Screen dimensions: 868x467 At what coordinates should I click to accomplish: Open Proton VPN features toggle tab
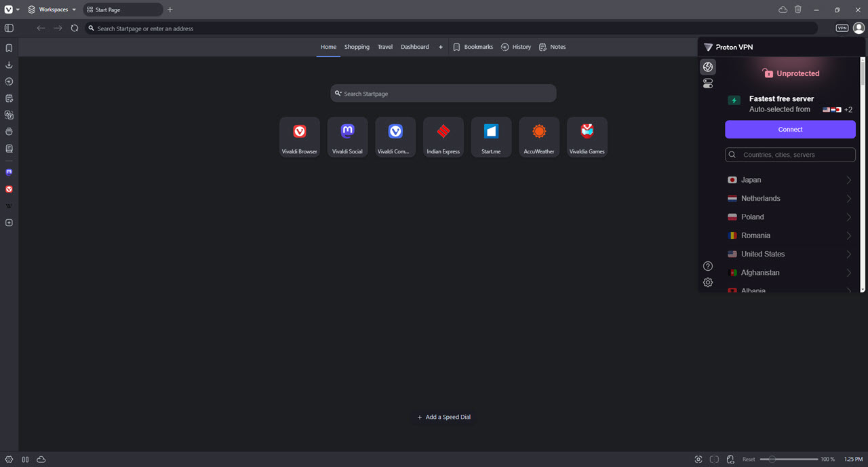[x=708, y=83]
